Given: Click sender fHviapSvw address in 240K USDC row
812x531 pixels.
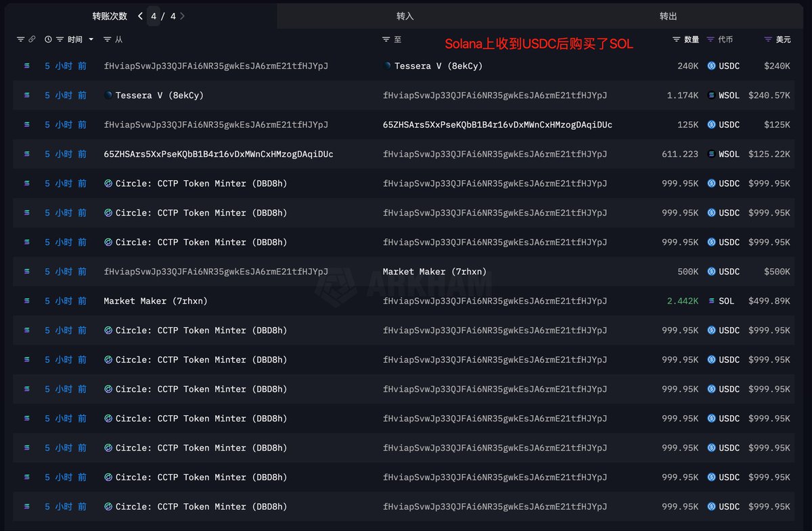Looking at the screenshot, I should click(x=216, y=66).
